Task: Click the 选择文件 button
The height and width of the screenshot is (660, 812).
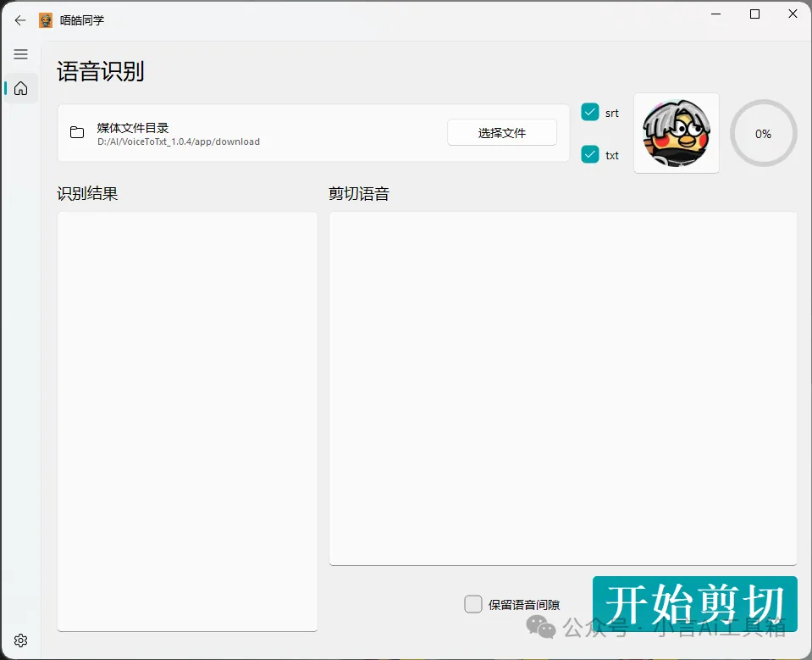Action: tap(502, 133)
